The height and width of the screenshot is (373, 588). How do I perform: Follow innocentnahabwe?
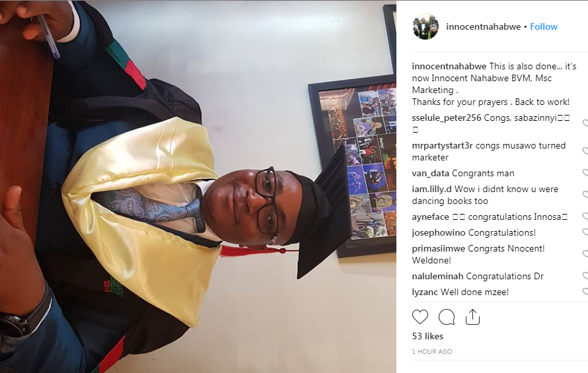pos(543,26)
